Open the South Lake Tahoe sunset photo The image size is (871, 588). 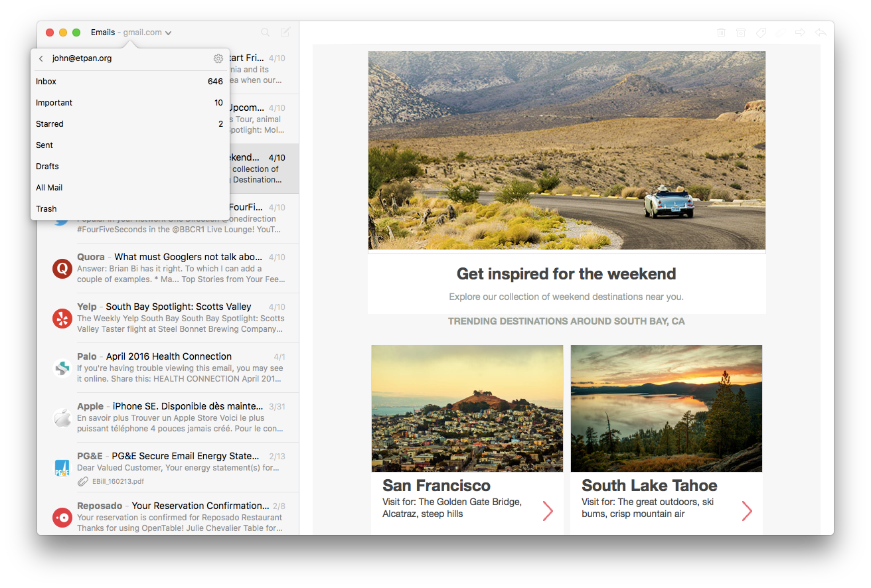click(x=667, y=408)
